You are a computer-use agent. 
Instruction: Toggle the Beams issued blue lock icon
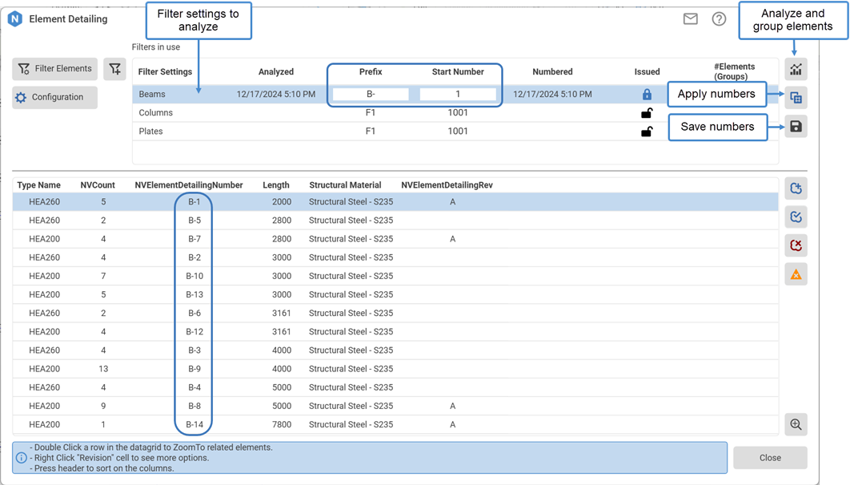(x=647, y=94)
